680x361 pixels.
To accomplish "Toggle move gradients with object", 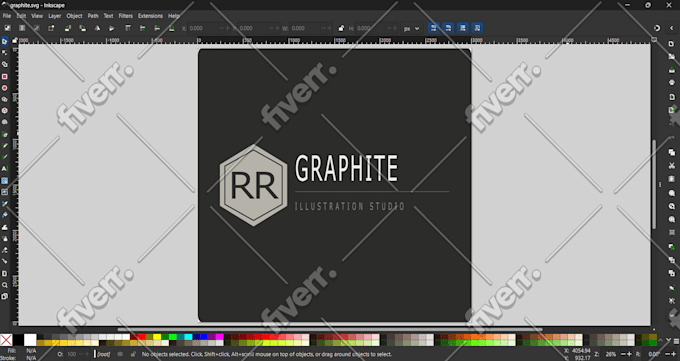I will (463, 28).
